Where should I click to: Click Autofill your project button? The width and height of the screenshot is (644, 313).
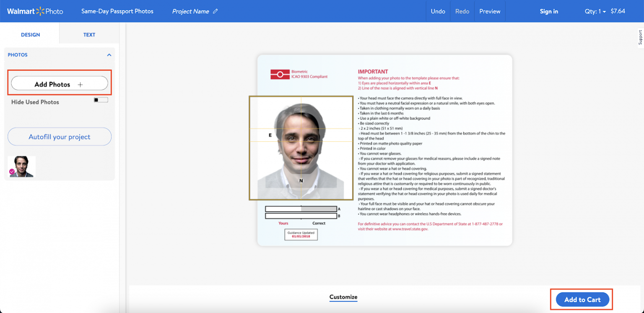pyautogui.click(x=60, y=137)
